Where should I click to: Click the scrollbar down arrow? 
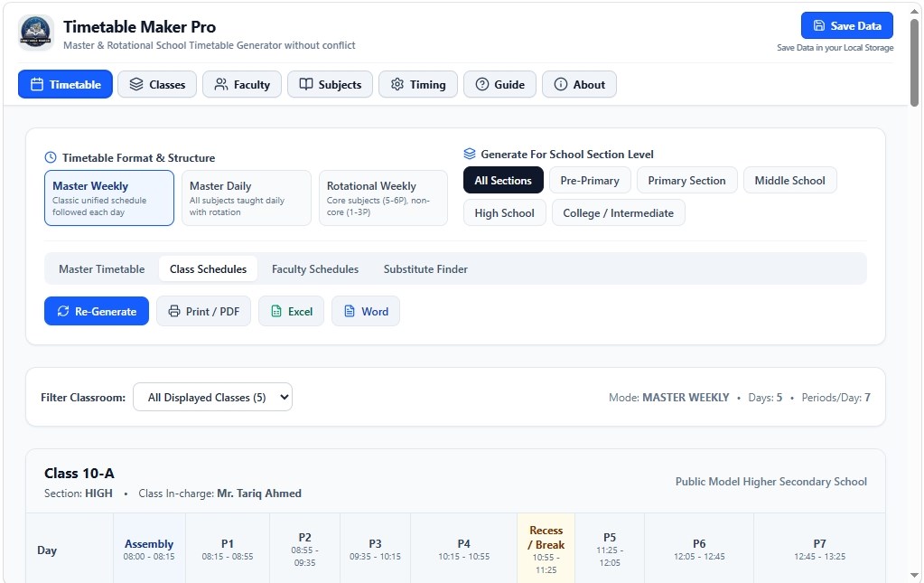(915, 575)
